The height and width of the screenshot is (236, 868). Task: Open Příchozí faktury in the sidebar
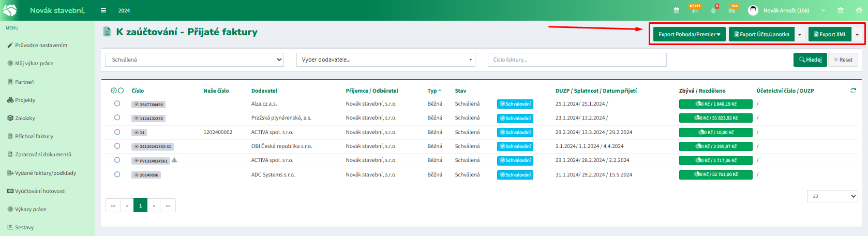tap(34, 136)
